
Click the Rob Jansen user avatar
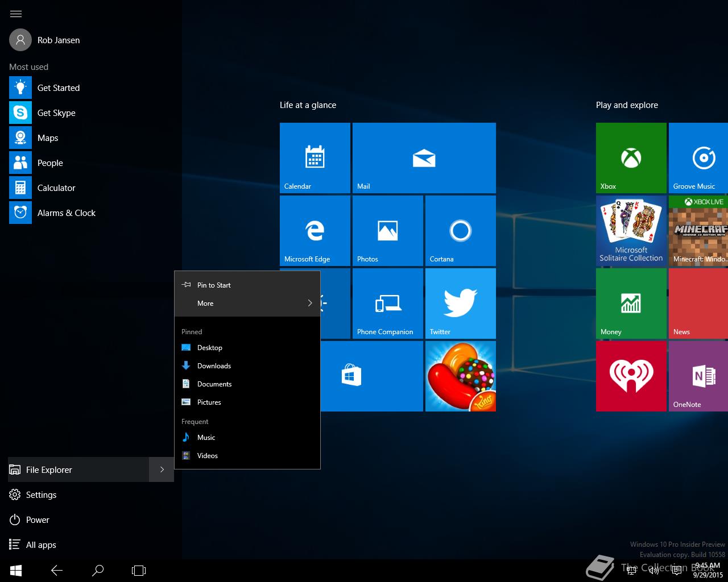click(20, 40)
